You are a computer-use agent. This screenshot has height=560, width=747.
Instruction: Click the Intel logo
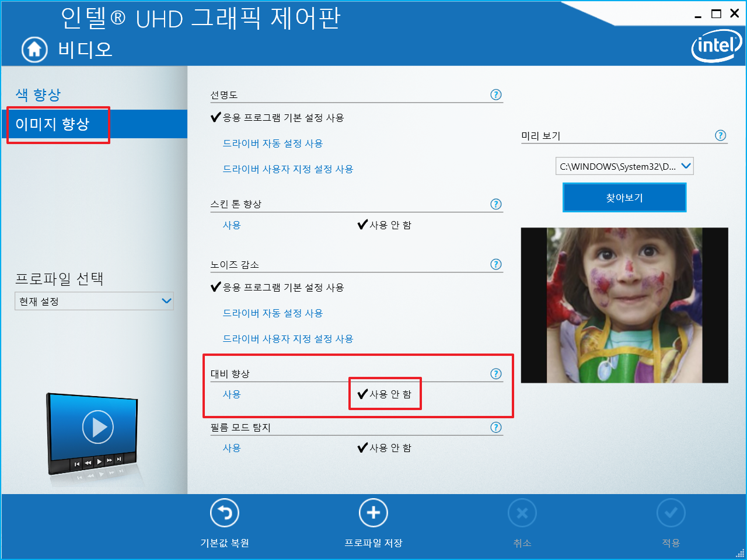click(716, 45)
